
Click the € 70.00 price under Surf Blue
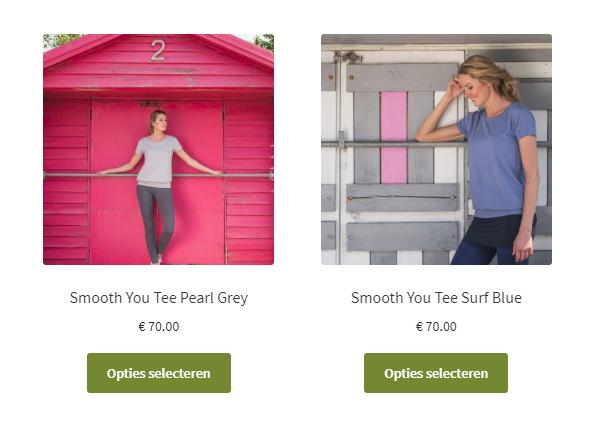pyautogui.click(x=436, y=326)
